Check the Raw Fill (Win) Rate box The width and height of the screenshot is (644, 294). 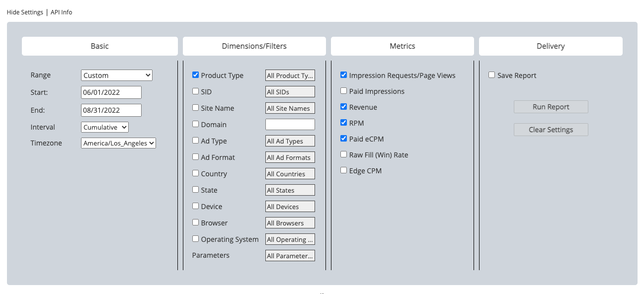click(344, 154)
